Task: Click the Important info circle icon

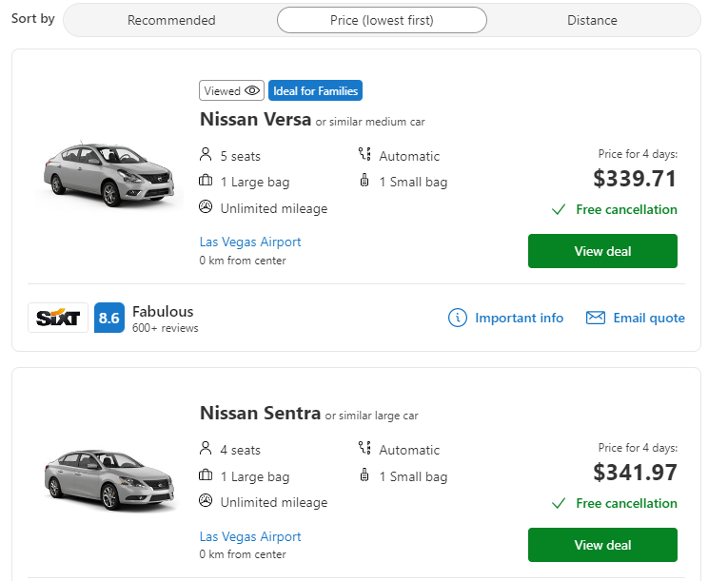Action: (x=458, y=318)
